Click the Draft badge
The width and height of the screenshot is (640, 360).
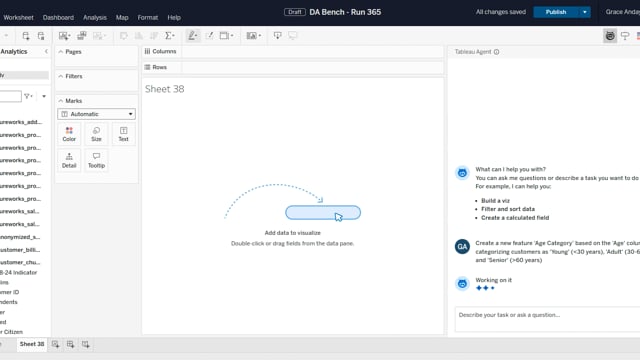295,12
